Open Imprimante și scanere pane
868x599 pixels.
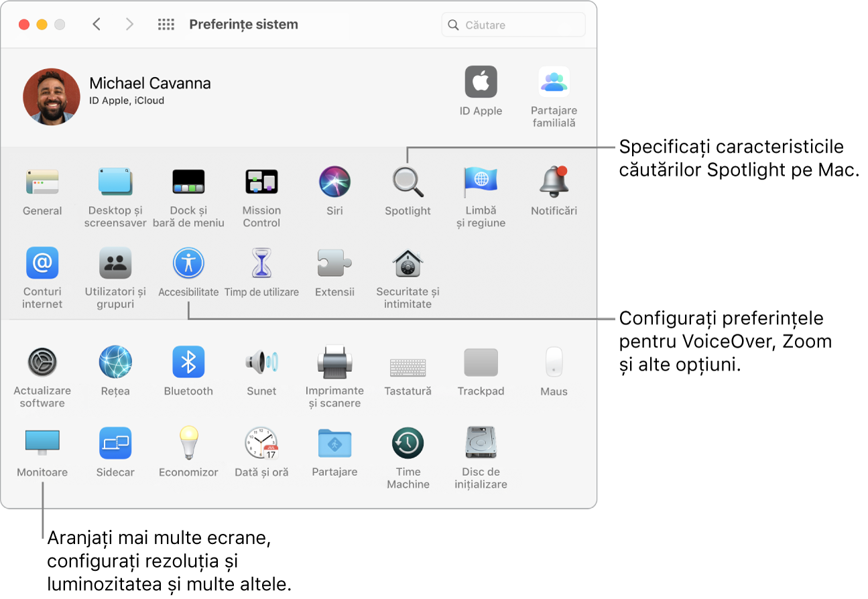334,362
